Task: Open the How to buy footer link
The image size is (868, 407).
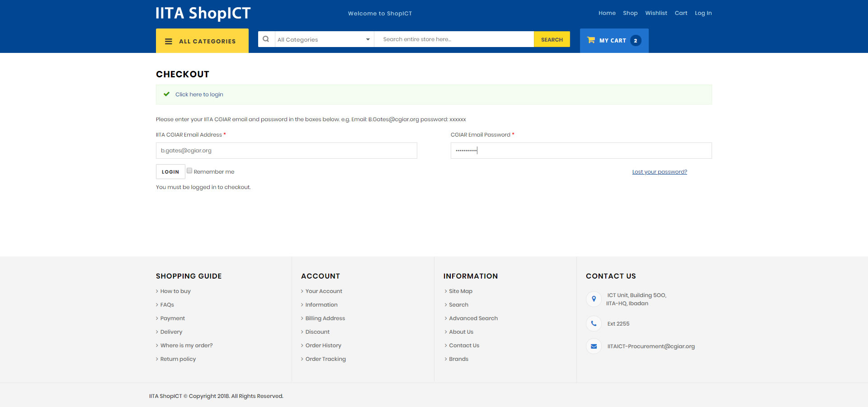Action: pos(175,291)
